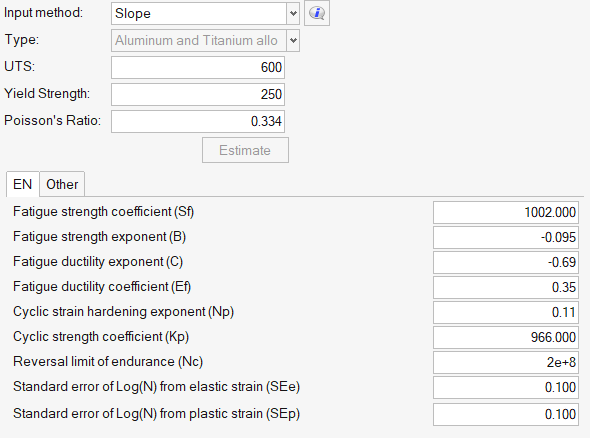Select the Poisson's Ratio input field
The width and height of the screenshot is (590, 438).
pyautogui.click(x=198, y=122)
